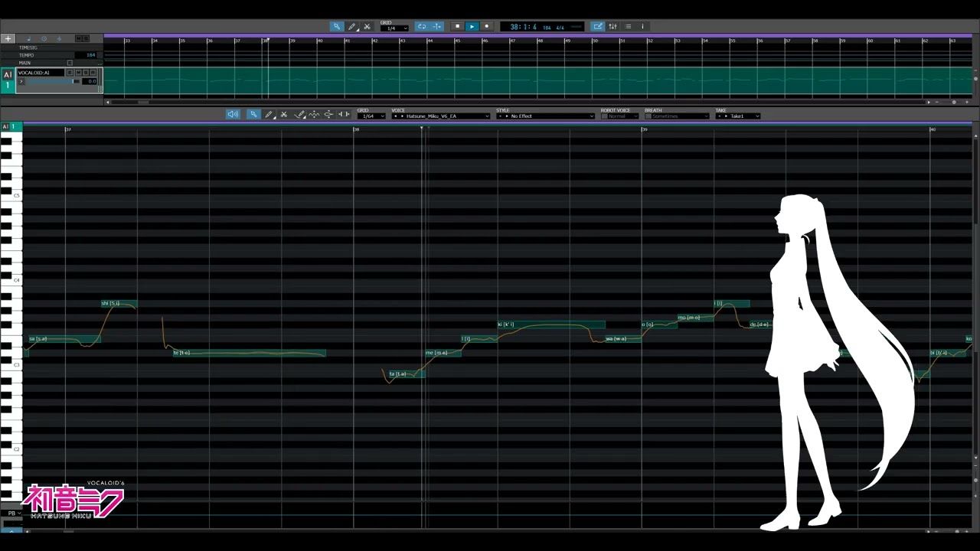This screenshot has height=551, width=980.
Task: Toggle loop playback button
Action: [x=421, y=26]
